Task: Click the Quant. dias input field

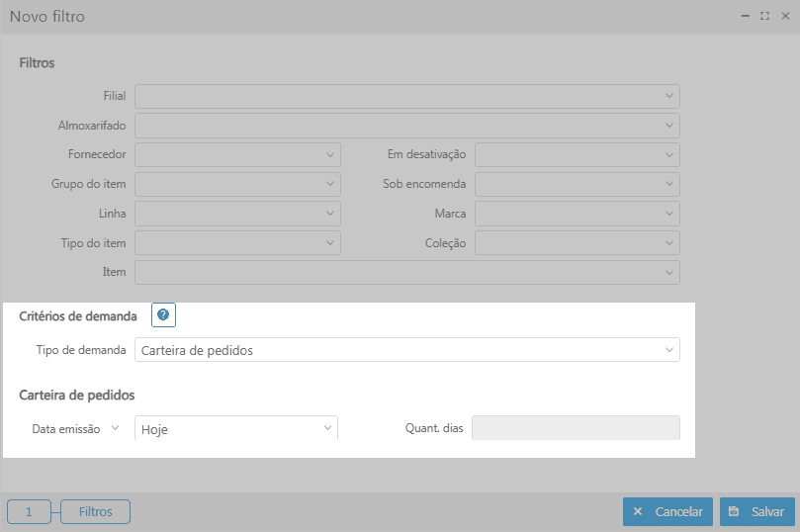Action: (576, 428)
